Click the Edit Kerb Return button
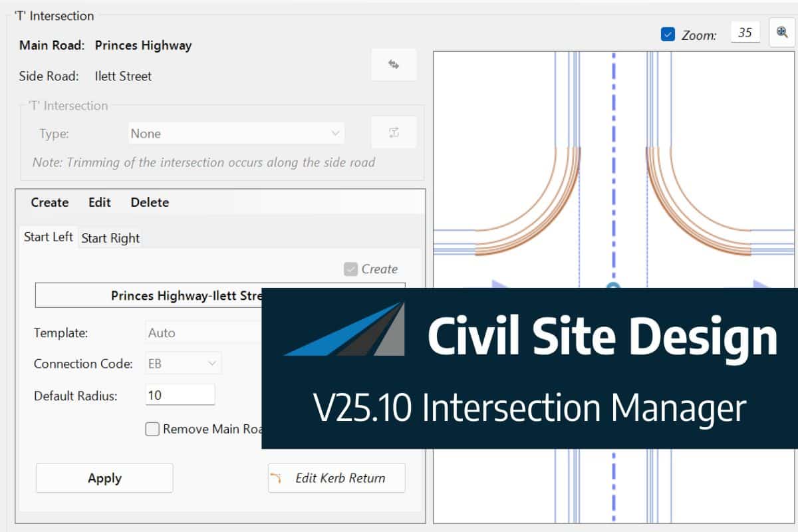This screenshot has height=532, width=798. [x=336, y=478]
